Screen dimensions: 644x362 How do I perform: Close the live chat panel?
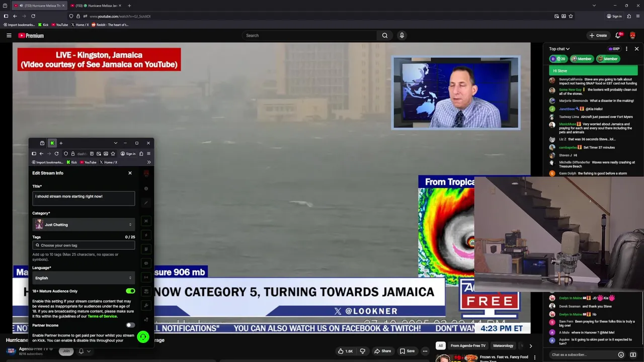pyautogui.click(x=636, y=49)
